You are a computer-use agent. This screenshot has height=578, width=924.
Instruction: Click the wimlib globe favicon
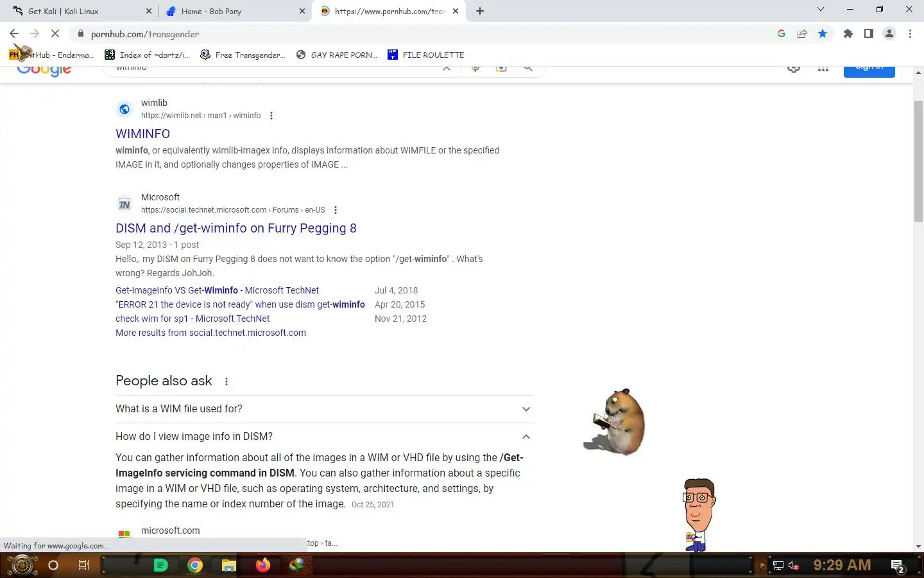(x=124, y=109)
